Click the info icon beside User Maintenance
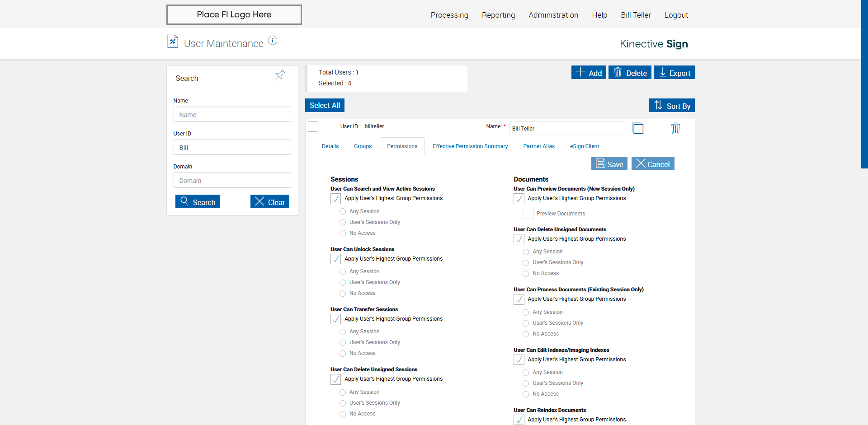This screenshot has width=868, height=425. tap(273, 41)
